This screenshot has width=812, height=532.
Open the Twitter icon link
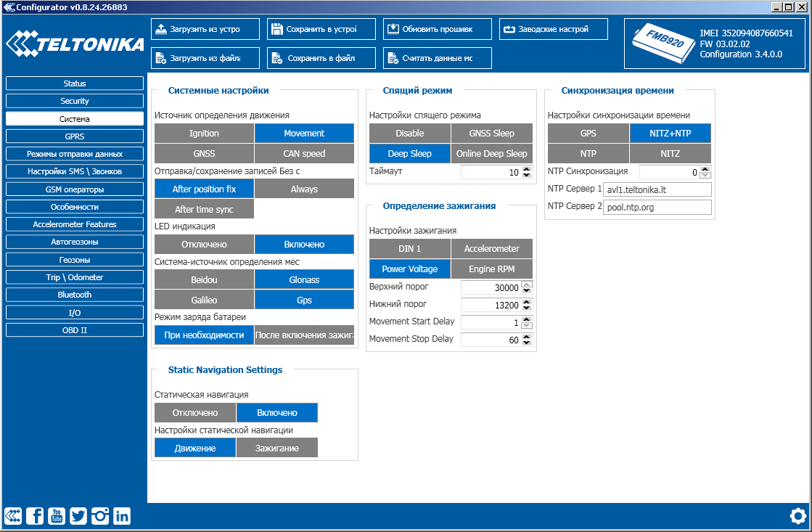click(x=78, y=515)
